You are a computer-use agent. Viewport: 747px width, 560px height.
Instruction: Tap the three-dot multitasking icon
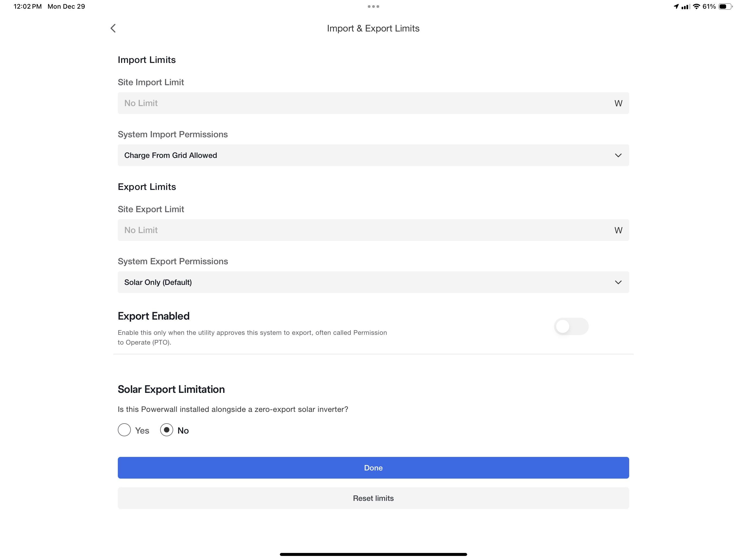click(x=373, y=7)
